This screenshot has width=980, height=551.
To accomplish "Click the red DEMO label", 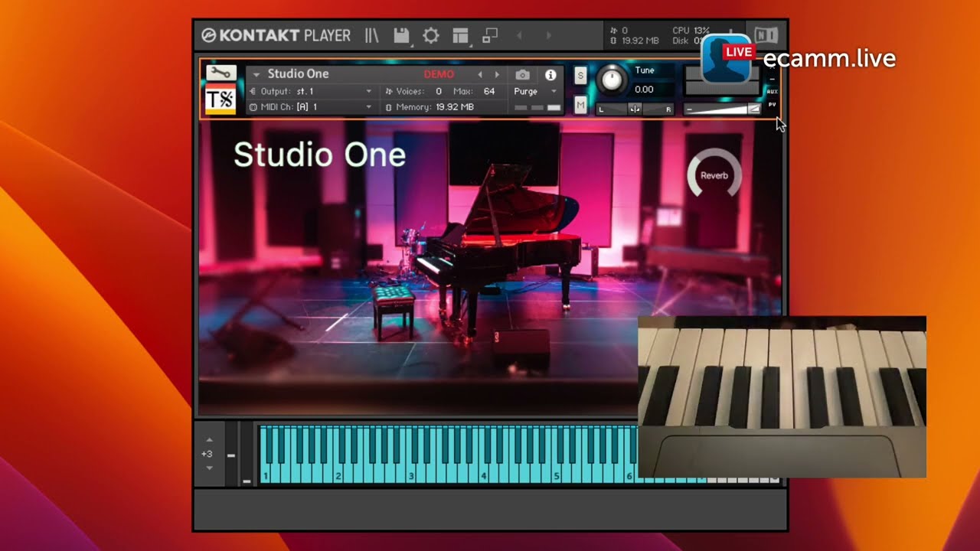I will click(x=439, y=74).
